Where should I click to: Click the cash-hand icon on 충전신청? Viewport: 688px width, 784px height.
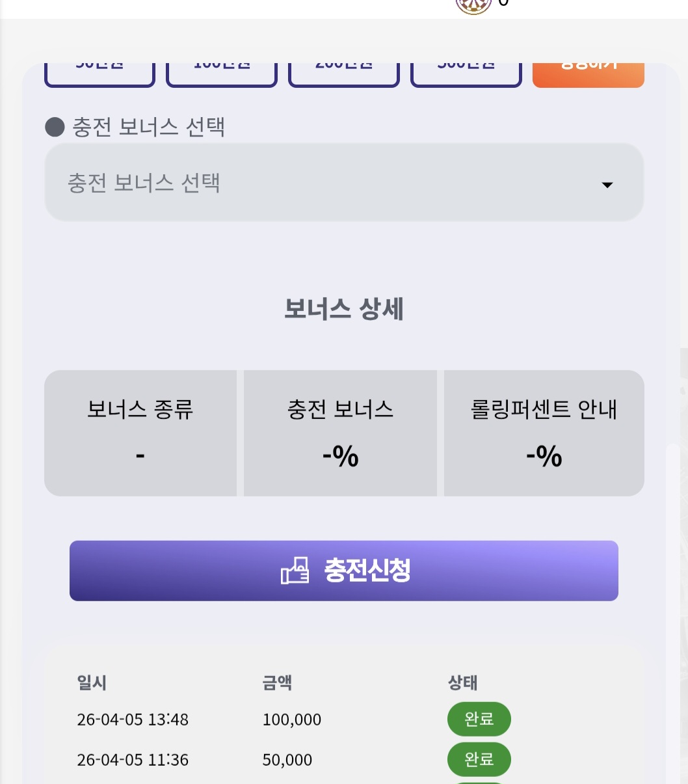(295, 571)
